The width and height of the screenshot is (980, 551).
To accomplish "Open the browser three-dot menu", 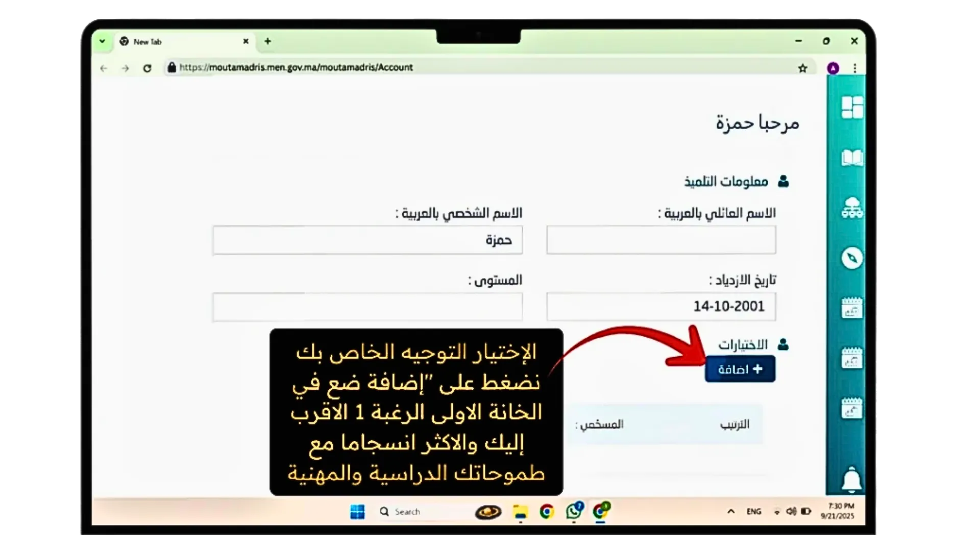I will [855, 67].
